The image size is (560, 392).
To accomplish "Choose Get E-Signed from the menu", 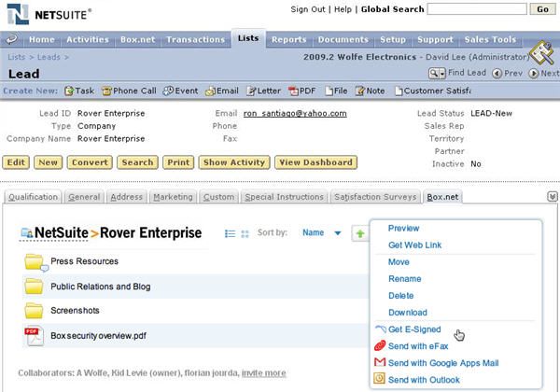I will point(414,329).
